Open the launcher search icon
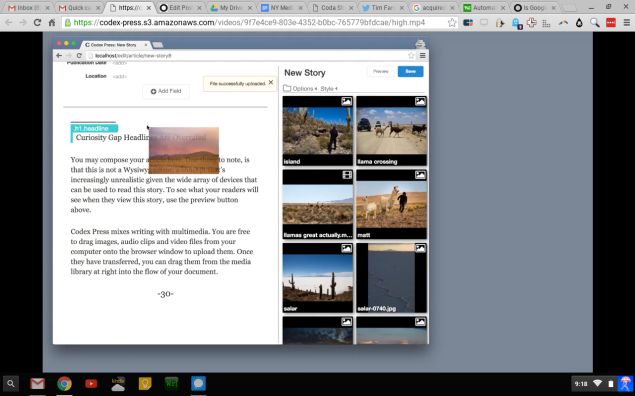The width and height of the screenshot is (635, 396). (x=11, y=383)
